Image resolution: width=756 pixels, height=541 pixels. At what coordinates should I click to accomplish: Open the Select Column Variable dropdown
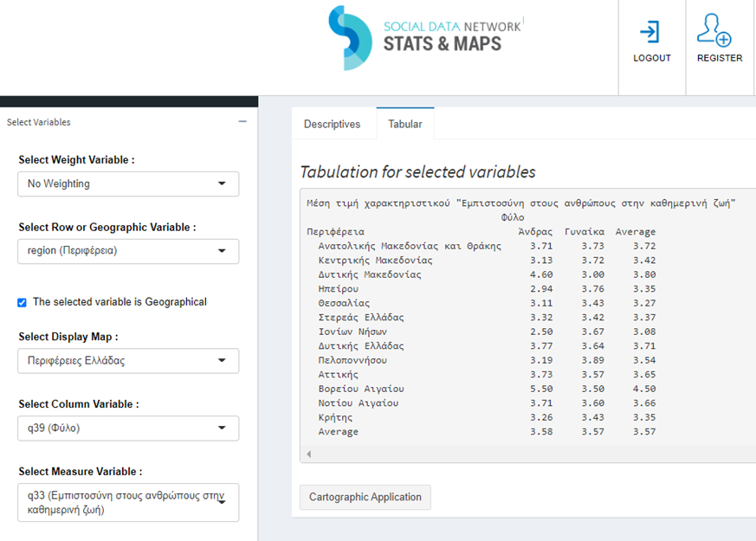[128, 428]
